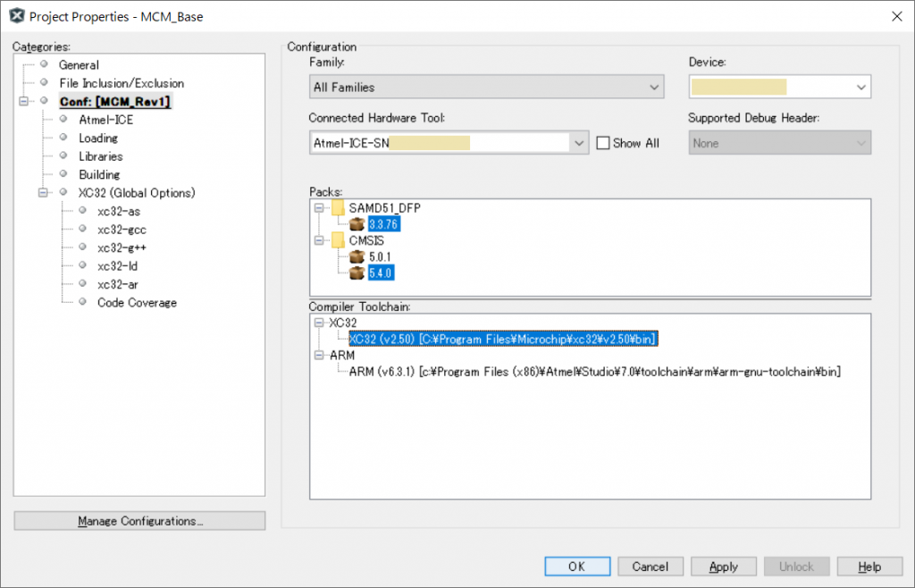Screen dimensions: 915x588
Task: Select CMSIS 5.0.1 pack icon
Action: coord(357,256)
